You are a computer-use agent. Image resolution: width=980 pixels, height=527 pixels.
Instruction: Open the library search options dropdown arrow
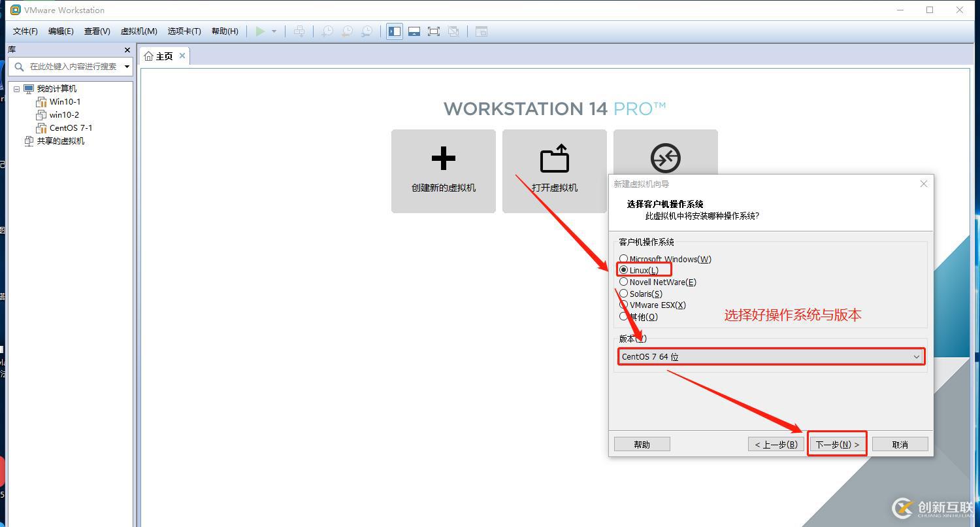coord(127,67)
